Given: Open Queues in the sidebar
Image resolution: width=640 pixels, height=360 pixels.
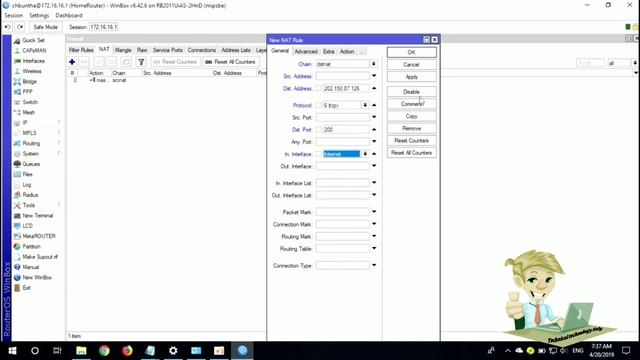Looking at the screenshot, I should [31, 164].
